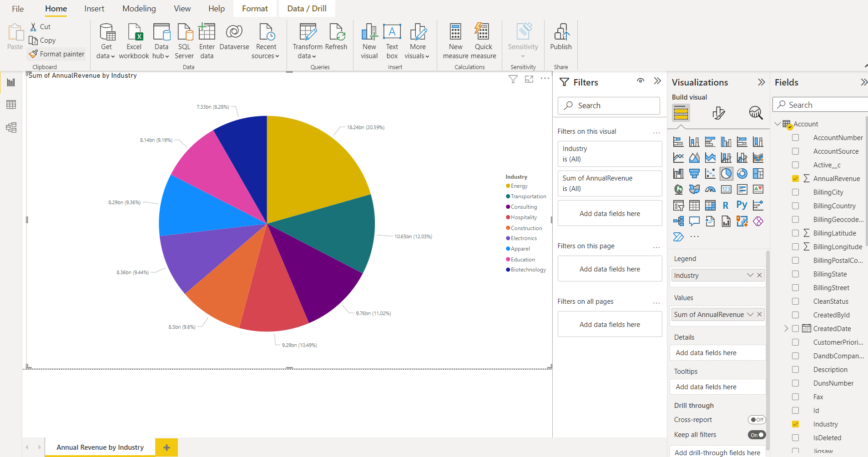
Task: Choose the Python visual icon
Action: coord(742,205)
